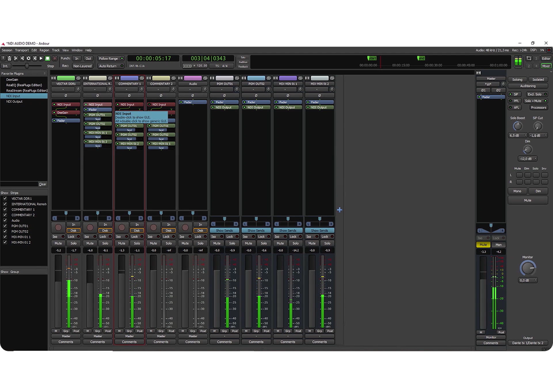Mute the VECTAR DDR1 channel
The width and height of the screenshot is (553, 392).
tap(58, 243)
